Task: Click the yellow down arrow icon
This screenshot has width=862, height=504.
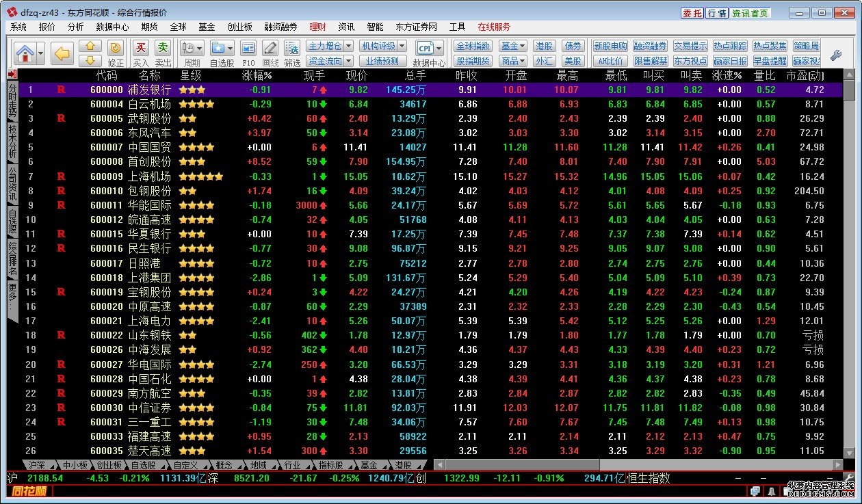Action: [x=90, y=60]
